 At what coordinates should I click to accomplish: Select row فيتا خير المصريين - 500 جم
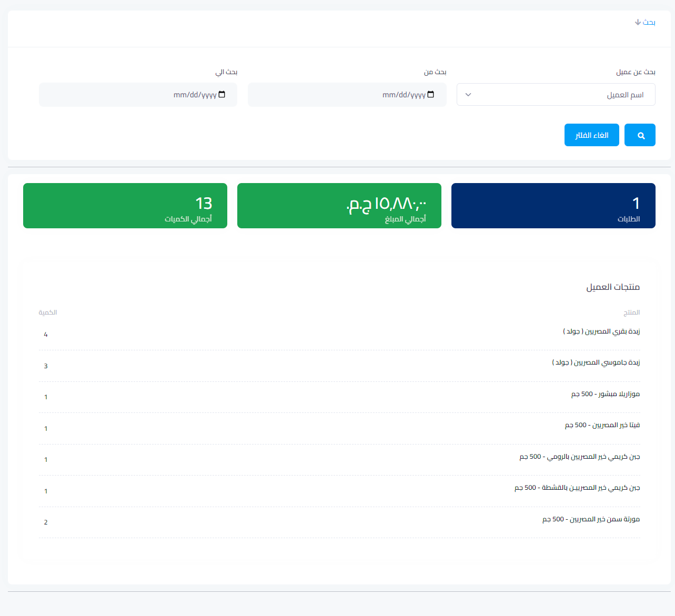[x=339, y=429]
